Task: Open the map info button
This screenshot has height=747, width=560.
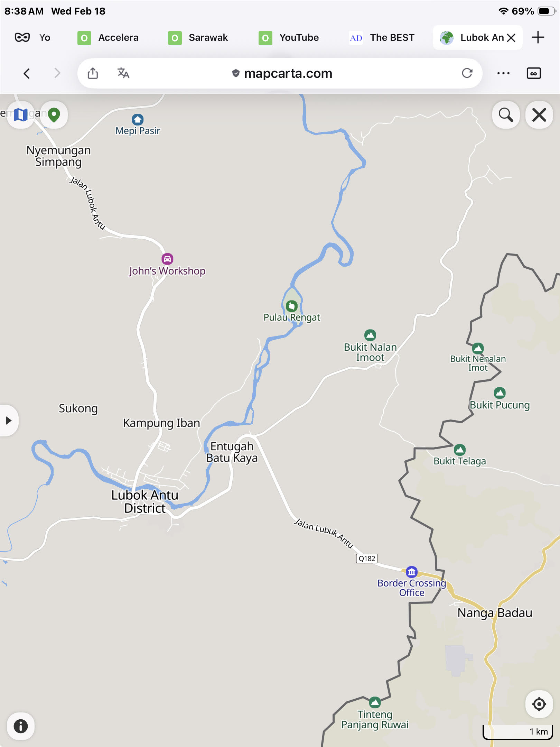Action: tap(21, 726)
